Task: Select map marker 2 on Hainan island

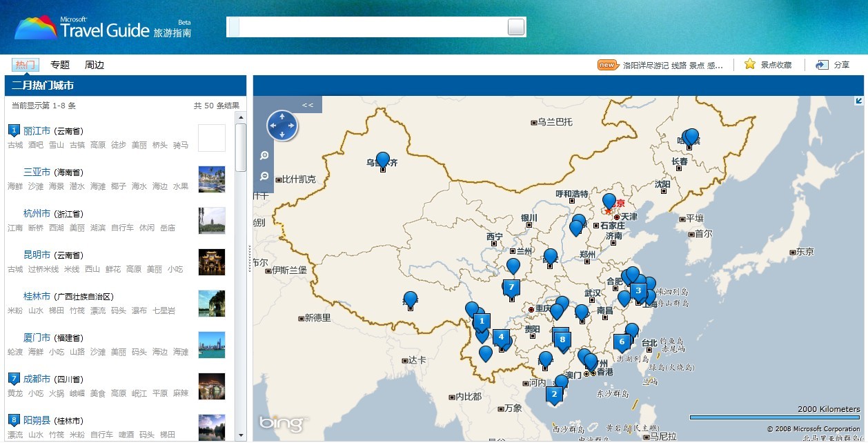Action: point(553,394)
